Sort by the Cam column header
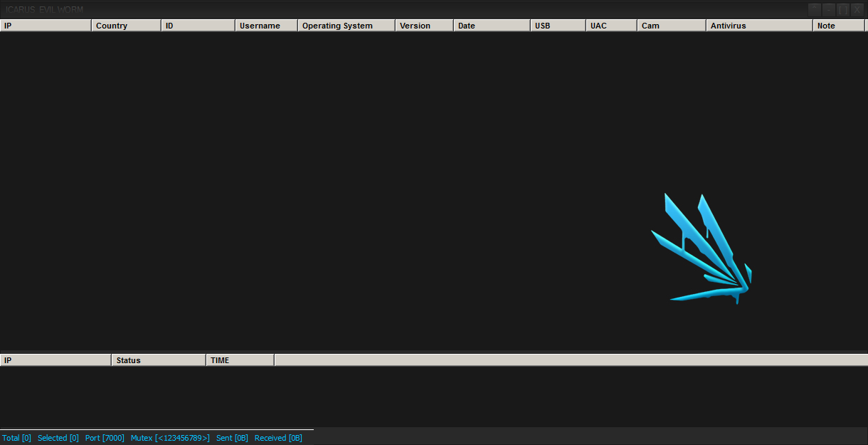 click(x=670, y=26)
